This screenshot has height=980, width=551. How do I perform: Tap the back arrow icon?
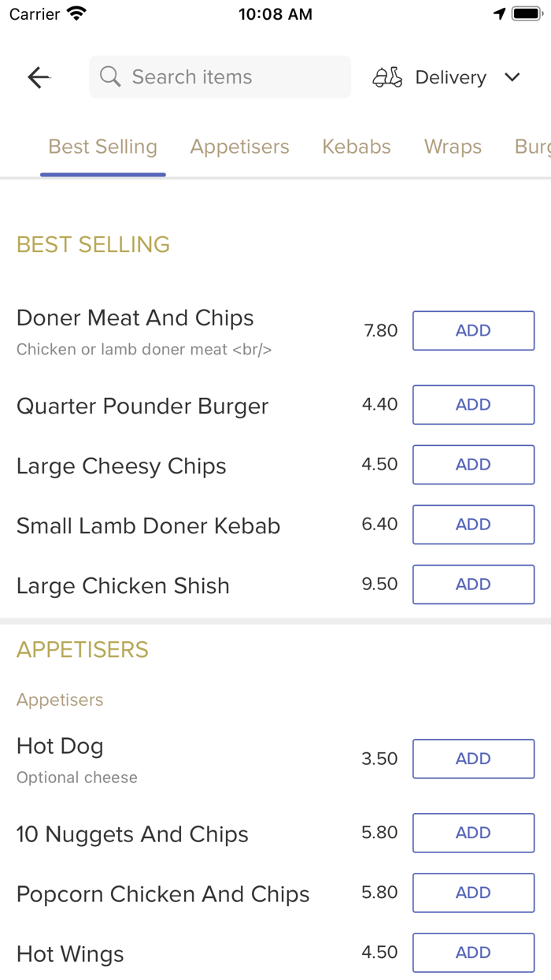pyautogui.click(x=39, y=77)
